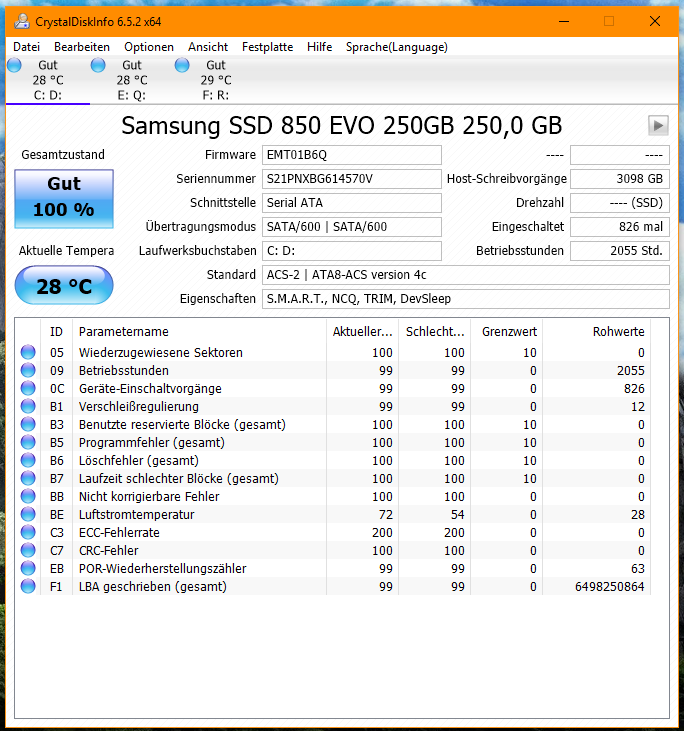
Task: Select the C: D: disk status orb
Action: pos(14,65)
